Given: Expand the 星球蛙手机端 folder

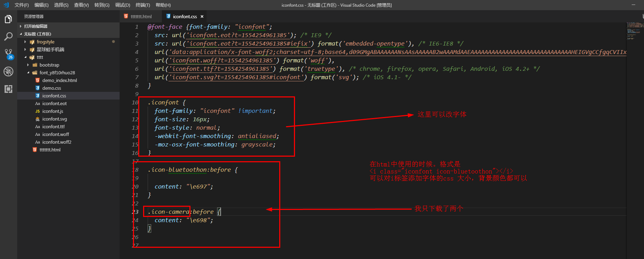Looking at the screenshot, I should tap(68, 49).
